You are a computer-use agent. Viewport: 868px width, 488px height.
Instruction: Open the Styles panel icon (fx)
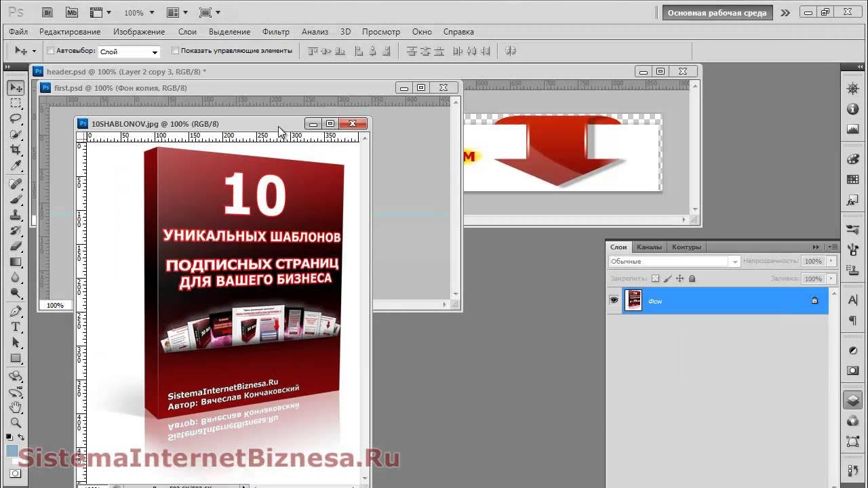853,201
